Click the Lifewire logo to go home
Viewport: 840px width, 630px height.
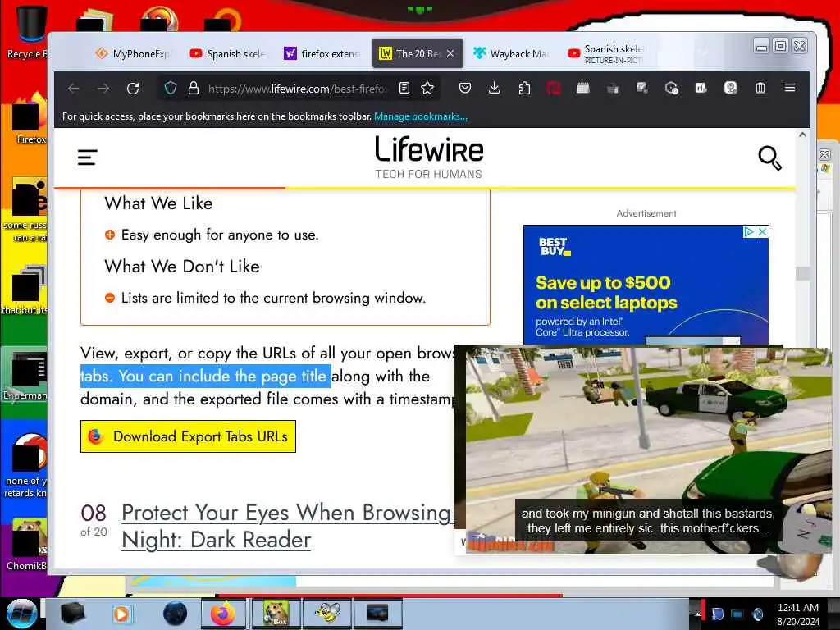[428, 157]
